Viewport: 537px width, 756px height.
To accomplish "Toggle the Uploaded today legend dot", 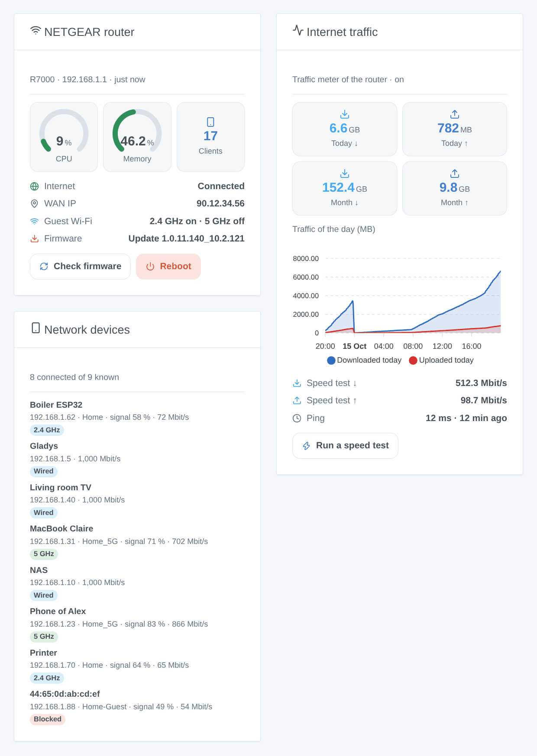I will (413, 360).
